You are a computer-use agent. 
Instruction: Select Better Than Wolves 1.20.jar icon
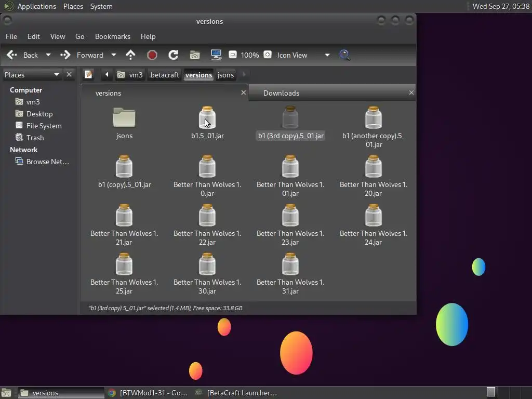[374, 166]
